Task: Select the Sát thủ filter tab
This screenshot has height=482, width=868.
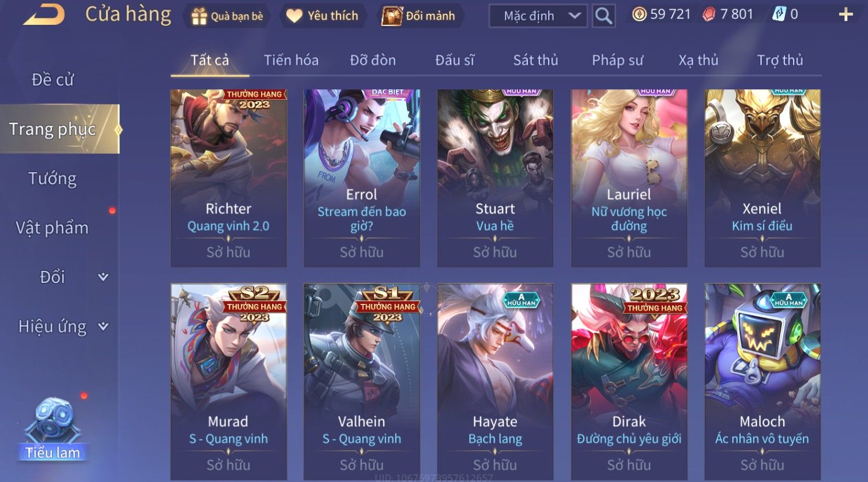Action: pyautogui.click(x=535, y=60)
